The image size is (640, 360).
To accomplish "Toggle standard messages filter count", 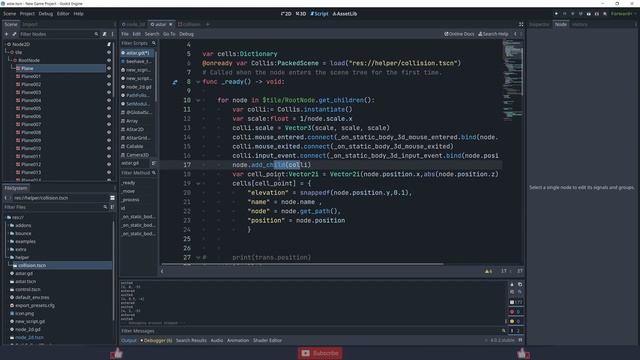I will click(516, 302).
